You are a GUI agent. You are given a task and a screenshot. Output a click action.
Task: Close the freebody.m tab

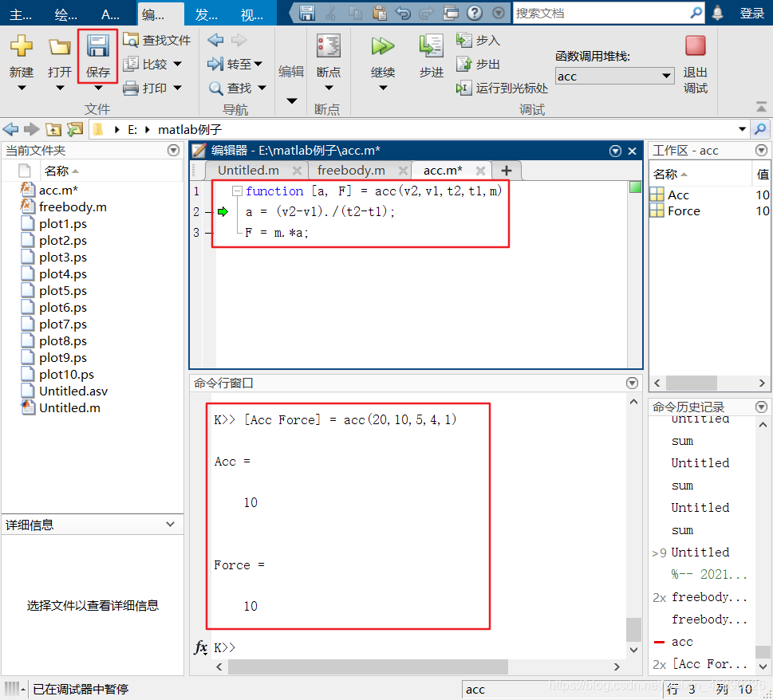[403, 171]
